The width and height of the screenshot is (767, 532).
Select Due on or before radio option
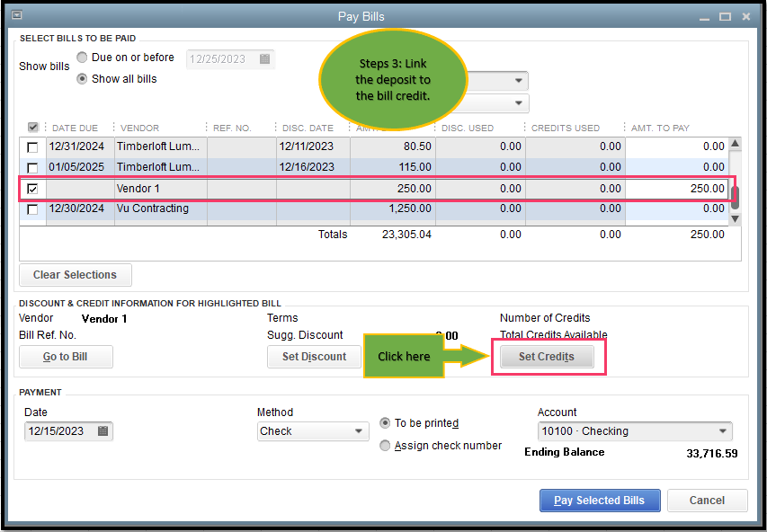[x=82, y=58]
